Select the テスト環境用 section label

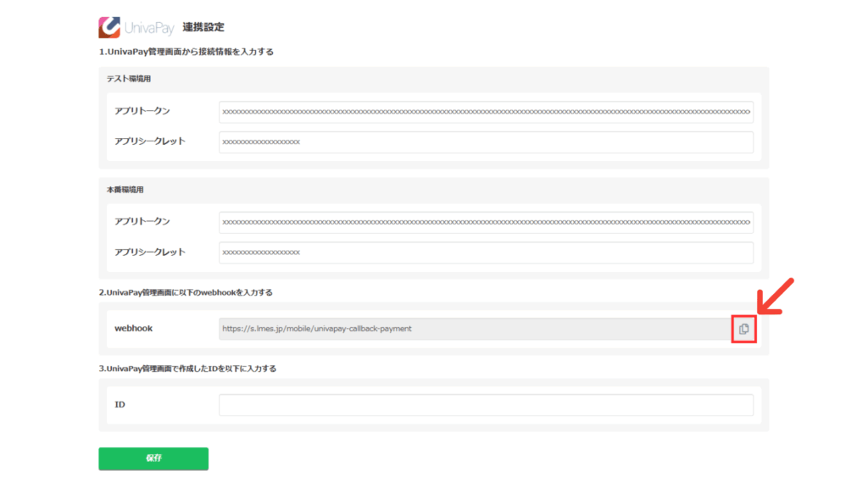point(129,79)
